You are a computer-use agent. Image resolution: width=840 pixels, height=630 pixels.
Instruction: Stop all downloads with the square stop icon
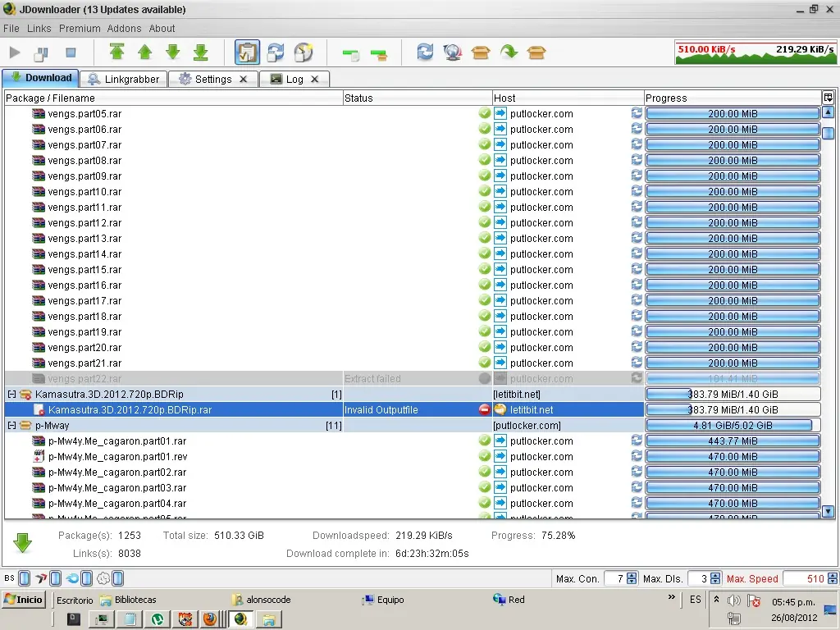[71, 52]
